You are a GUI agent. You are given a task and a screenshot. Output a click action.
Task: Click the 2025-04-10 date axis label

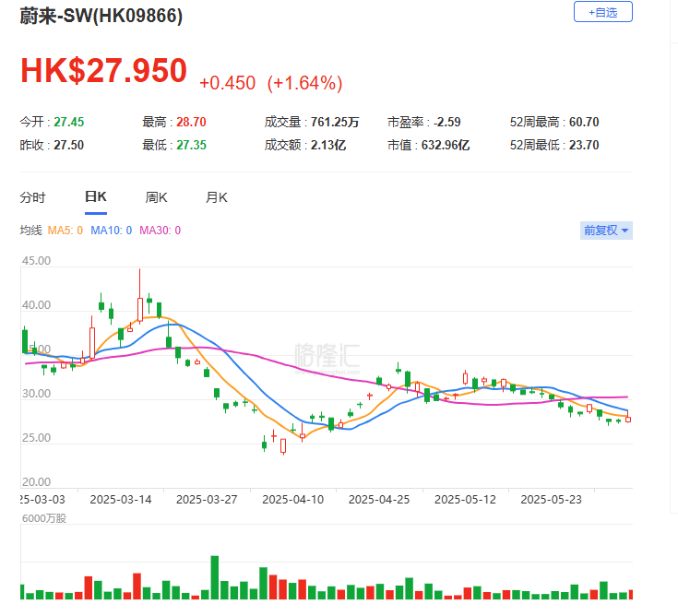click(x=292, y=499)
